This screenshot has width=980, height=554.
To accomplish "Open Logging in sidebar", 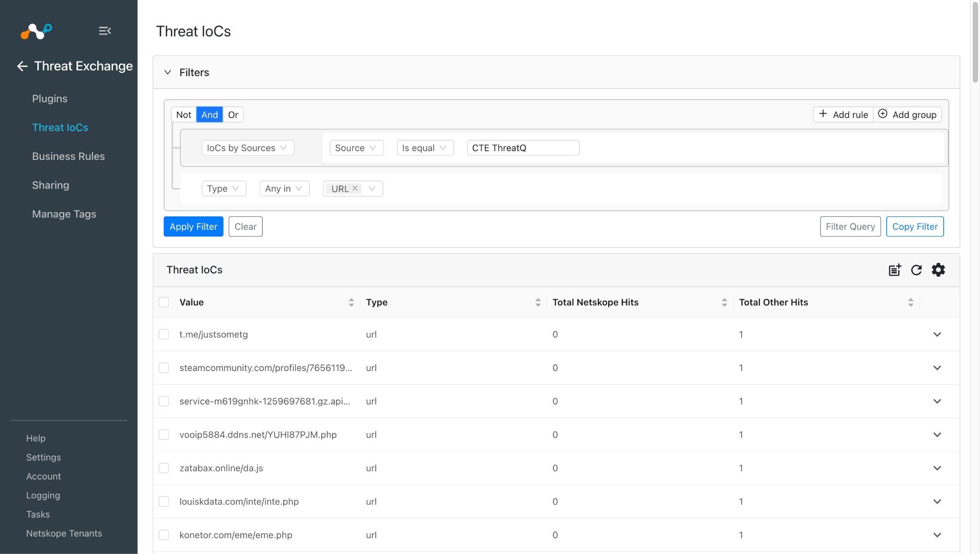I will click(43, 495).
